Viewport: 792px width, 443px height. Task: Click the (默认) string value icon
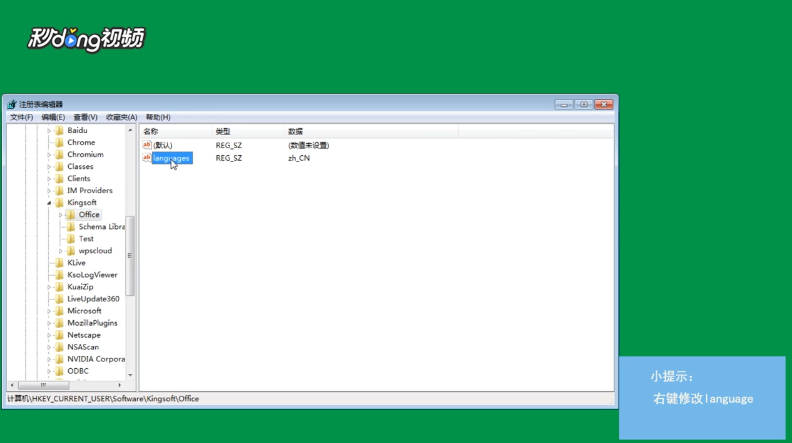point(146,145)
